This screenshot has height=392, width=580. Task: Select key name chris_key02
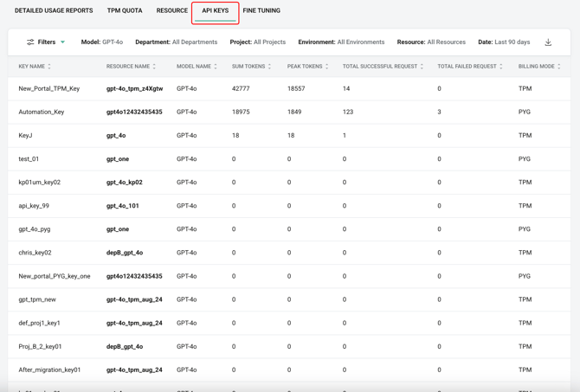click(x=35, y=253)
